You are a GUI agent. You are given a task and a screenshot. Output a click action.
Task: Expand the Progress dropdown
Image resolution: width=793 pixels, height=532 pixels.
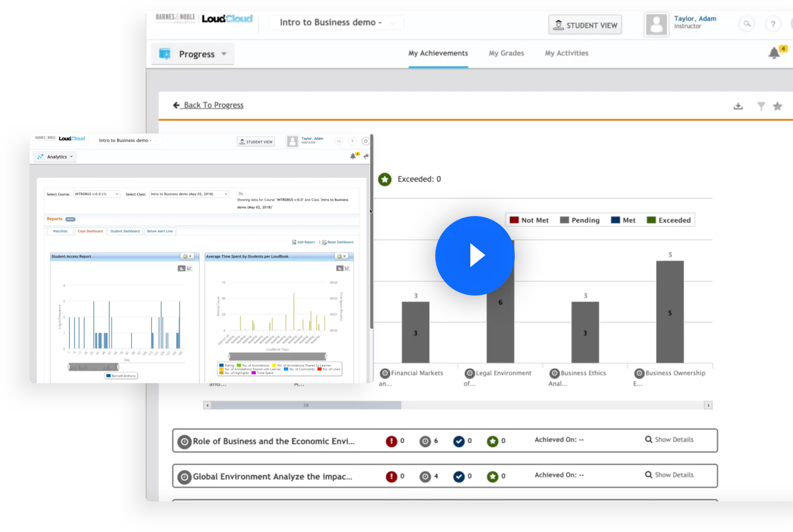224,54
